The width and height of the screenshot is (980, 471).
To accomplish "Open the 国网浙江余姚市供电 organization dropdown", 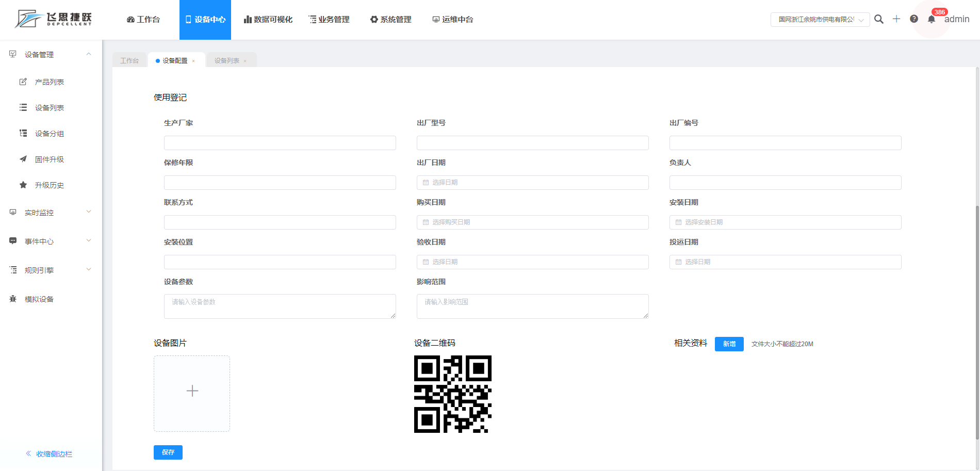I will tap(820, 20).
